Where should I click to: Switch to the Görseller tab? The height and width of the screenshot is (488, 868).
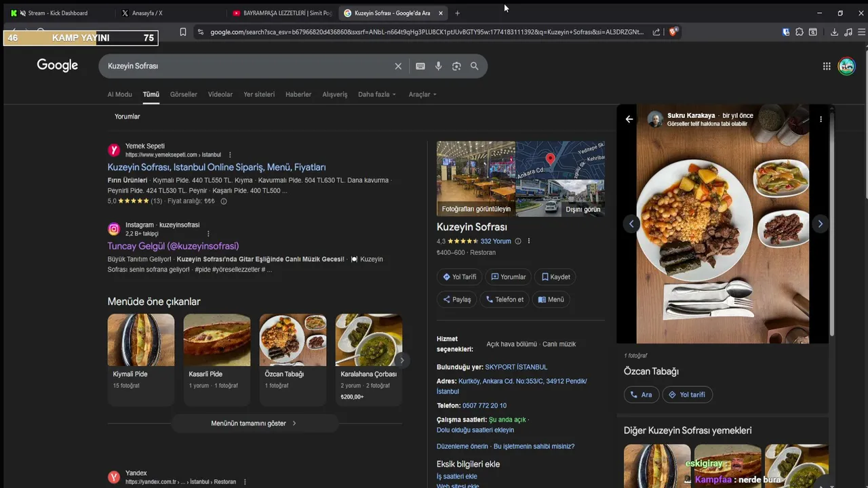tap(184, 94)
